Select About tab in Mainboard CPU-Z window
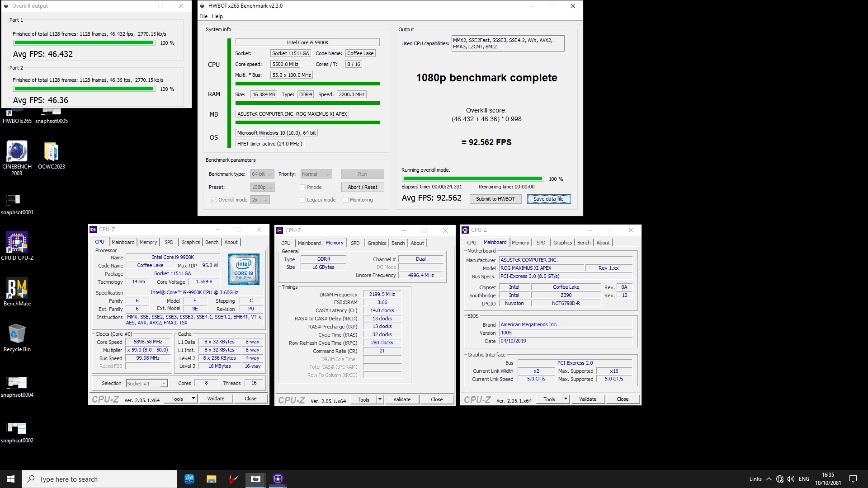The height and width of the screenshot is (488, 868). tap(603, 243)
